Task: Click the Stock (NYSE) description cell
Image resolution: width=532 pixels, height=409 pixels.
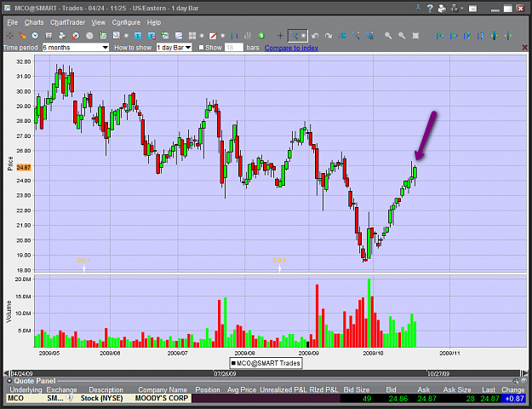Action: tap(101, 398)
